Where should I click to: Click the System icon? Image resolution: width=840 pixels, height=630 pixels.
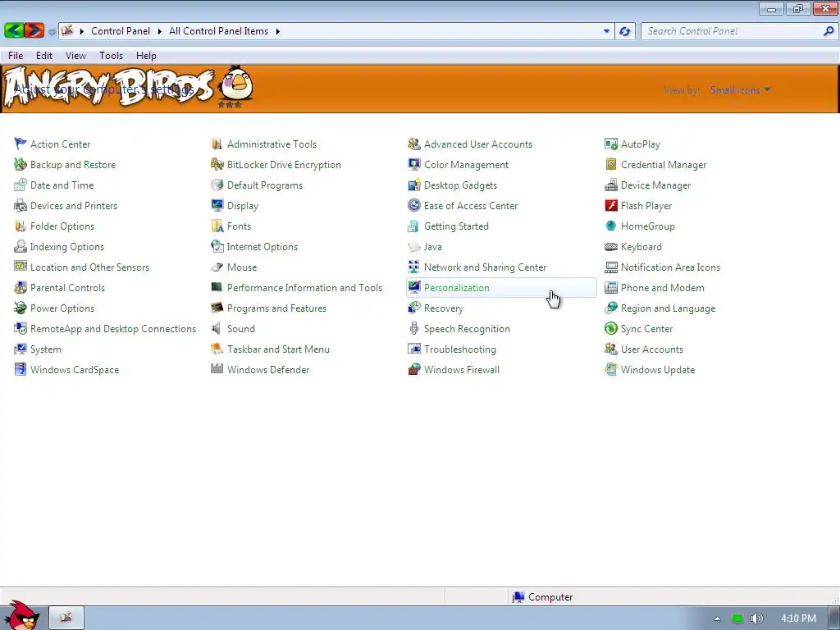point(21,349)
